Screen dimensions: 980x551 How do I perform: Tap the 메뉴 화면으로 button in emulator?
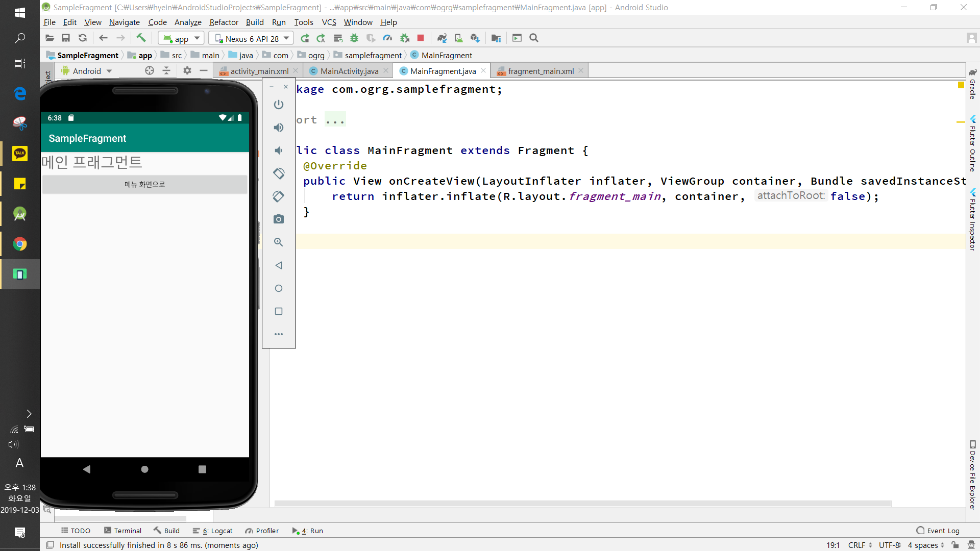tap(144, 185)
